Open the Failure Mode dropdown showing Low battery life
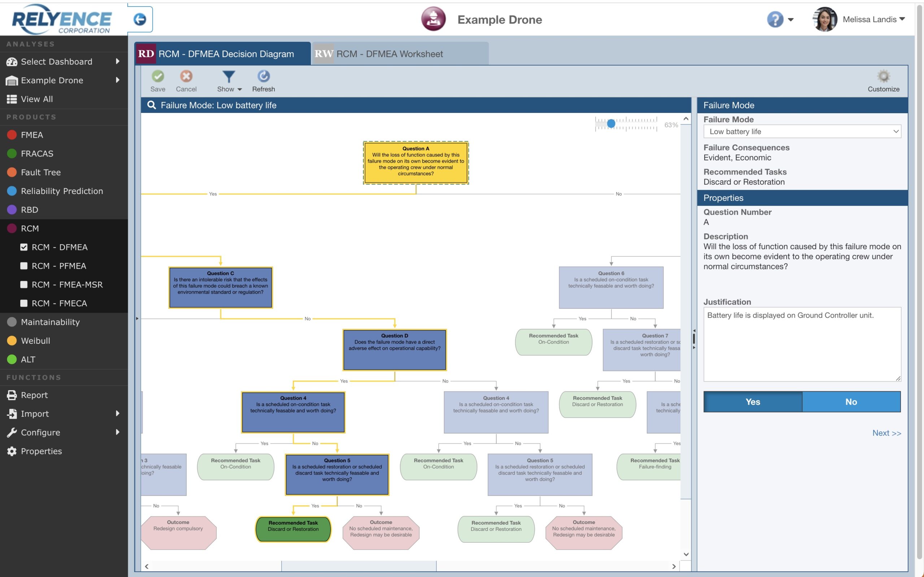Viewport: 924px width, 577px height. tap(801, 131)
